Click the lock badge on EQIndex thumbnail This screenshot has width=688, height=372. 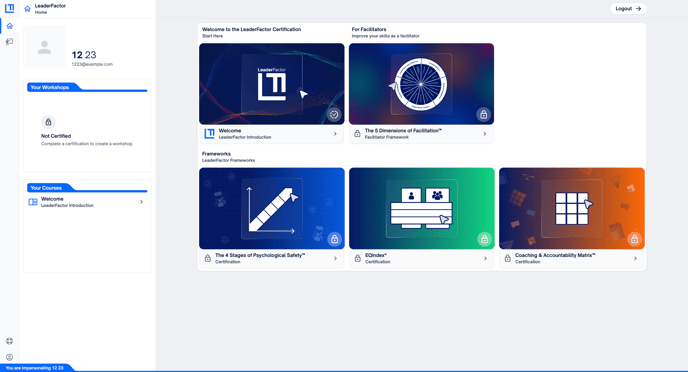484,239
